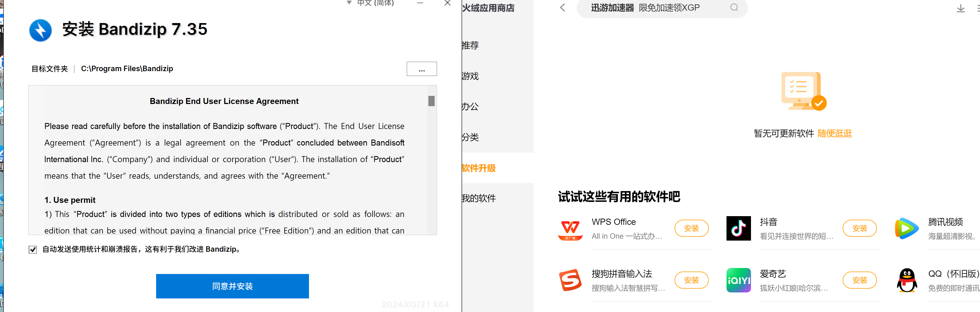Open the 游戏 category in sidebar
Image resolution: width=980 pixels, height=312 pixels.
(470, 76)
